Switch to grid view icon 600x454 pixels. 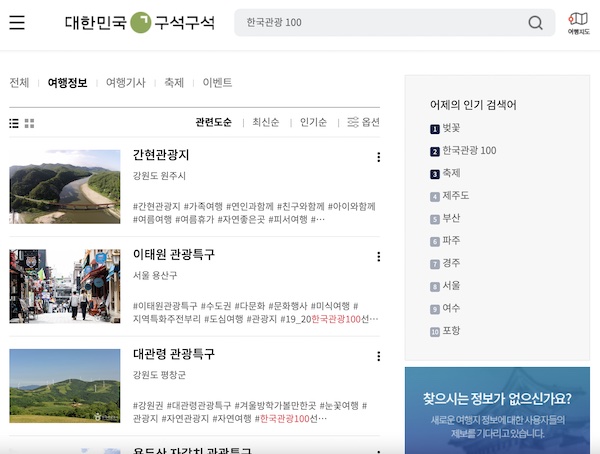(x=29, y=123)
